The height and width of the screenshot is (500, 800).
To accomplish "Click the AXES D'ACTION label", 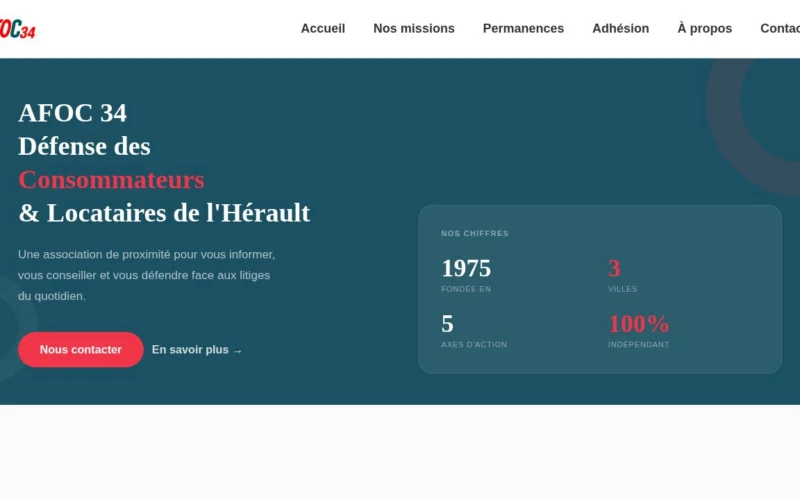I will click(474, 344).
